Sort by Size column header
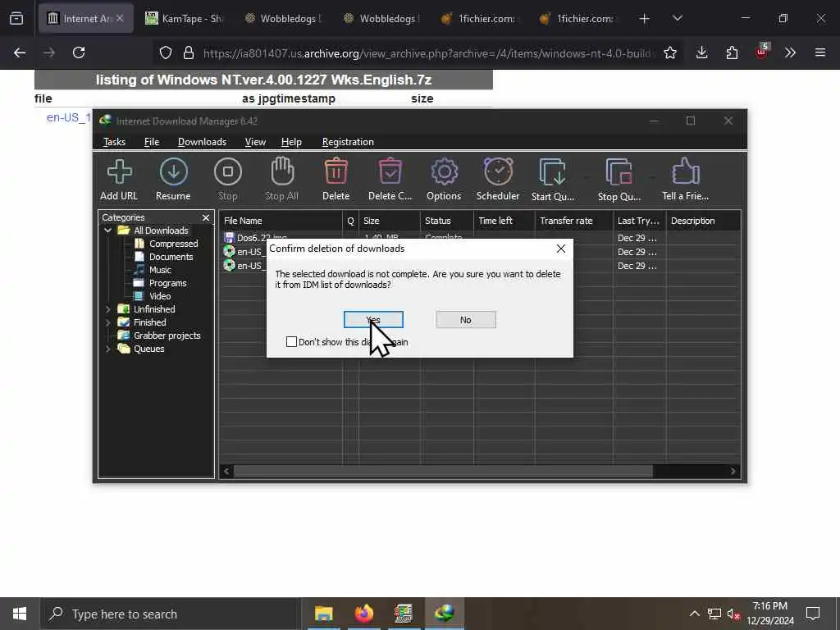This screenshot has width=840, height=630. point(390,221)
